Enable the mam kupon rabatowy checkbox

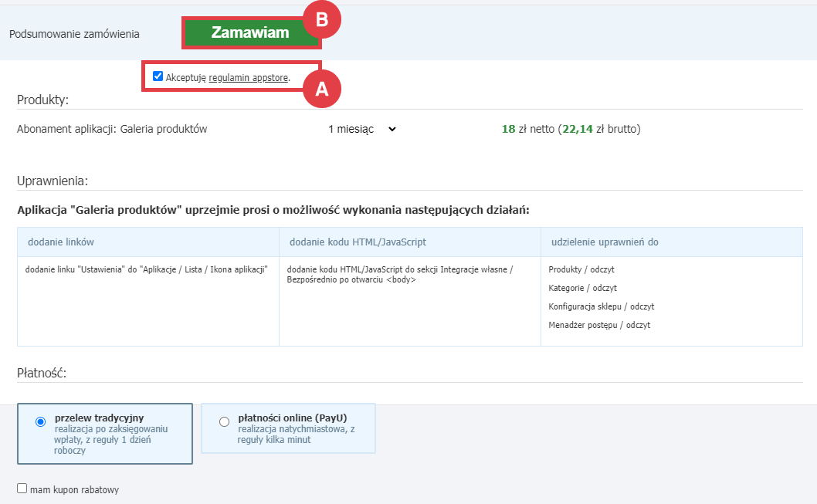22,489
